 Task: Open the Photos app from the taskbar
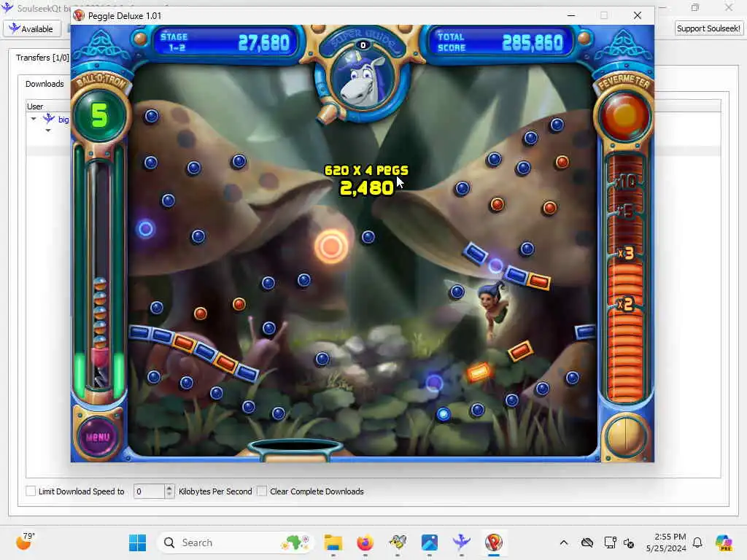429,542
